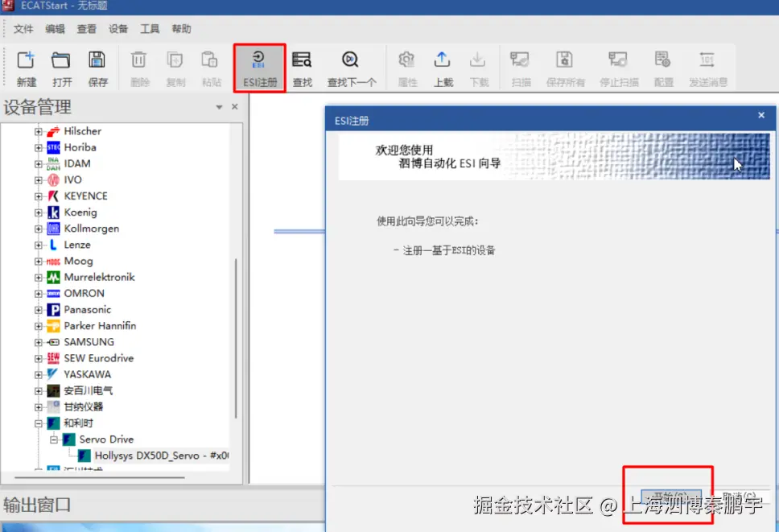
Task: Expand the YASKAWA device node
Action: click(39, 374)
